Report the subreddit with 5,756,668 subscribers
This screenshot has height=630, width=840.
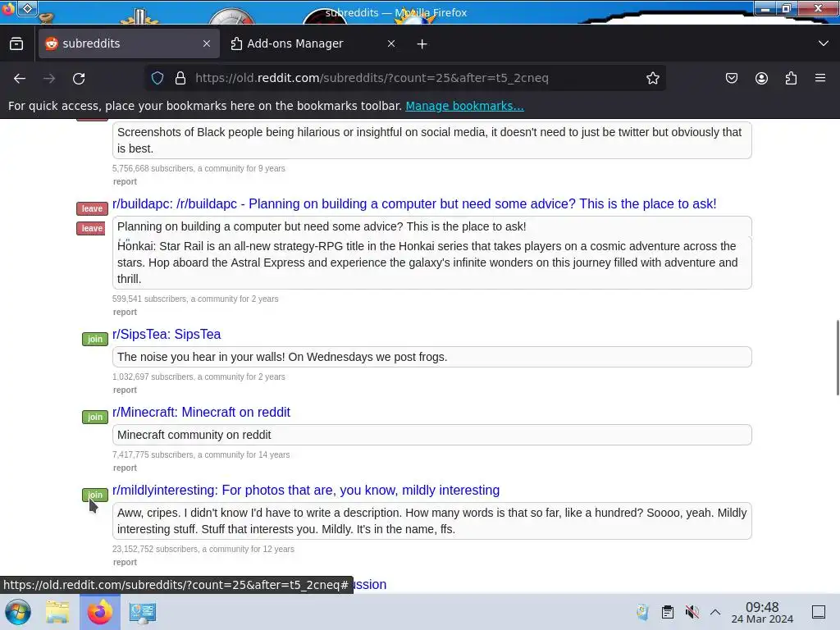pos(125,181)
